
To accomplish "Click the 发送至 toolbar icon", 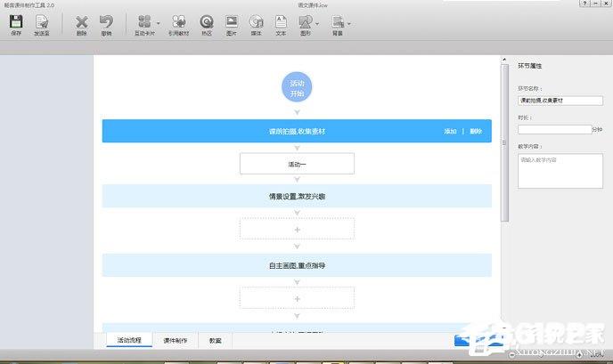I will [x=42, y=22].
